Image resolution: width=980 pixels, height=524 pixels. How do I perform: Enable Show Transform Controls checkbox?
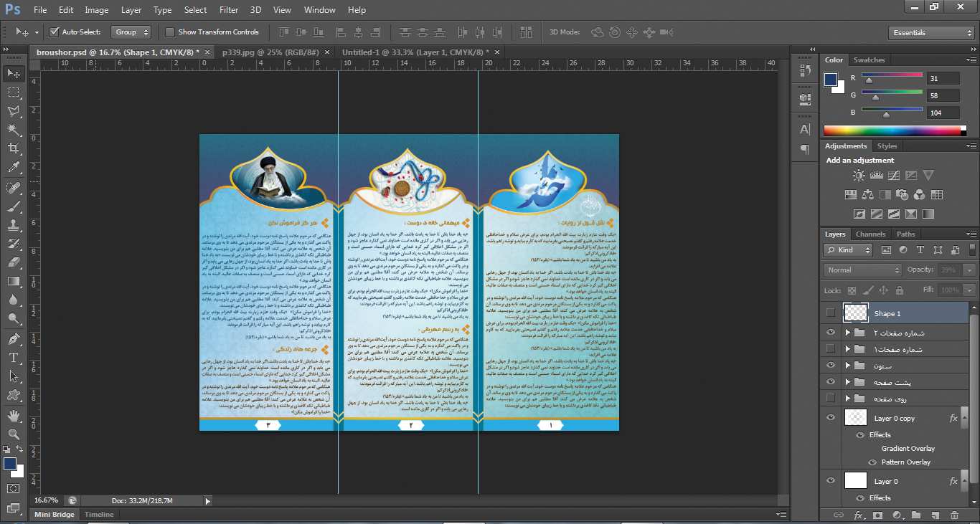(x=170, y=32)
